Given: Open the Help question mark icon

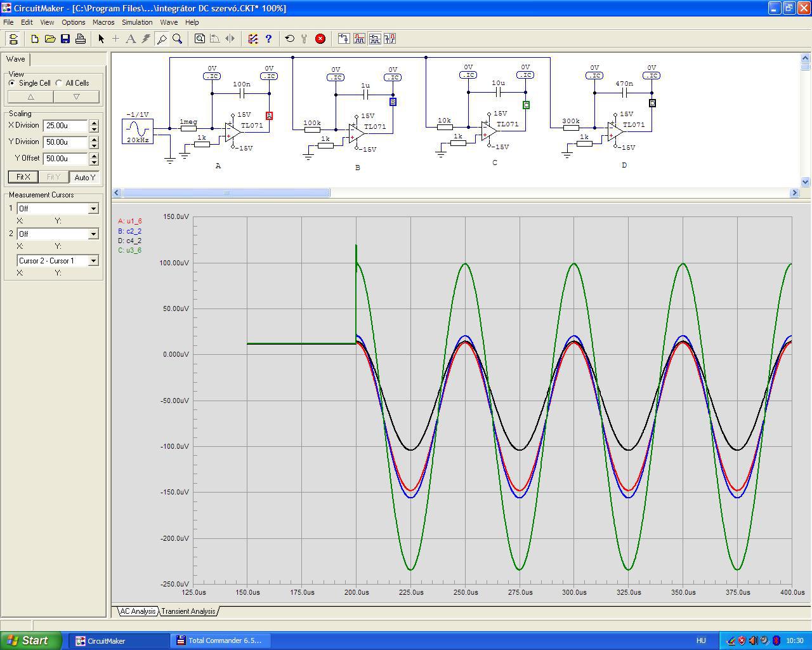Looking at the screenshot, I should [268, 39].
